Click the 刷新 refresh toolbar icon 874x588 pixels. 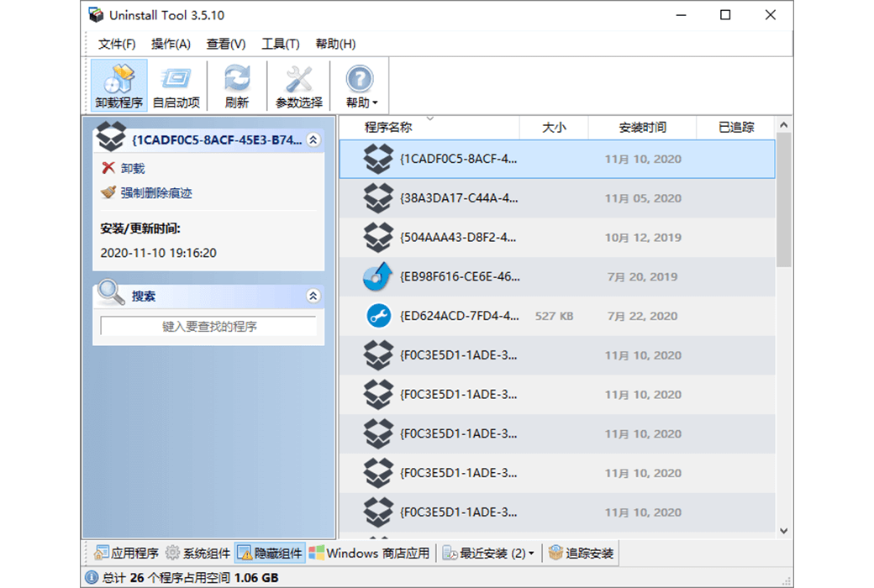(237, 86)
